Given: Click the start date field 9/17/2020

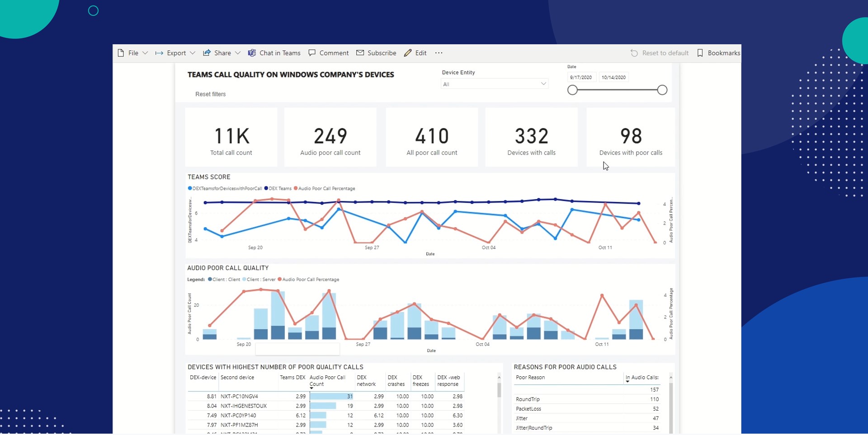Looking at the screenshot, I should [581, 77].
